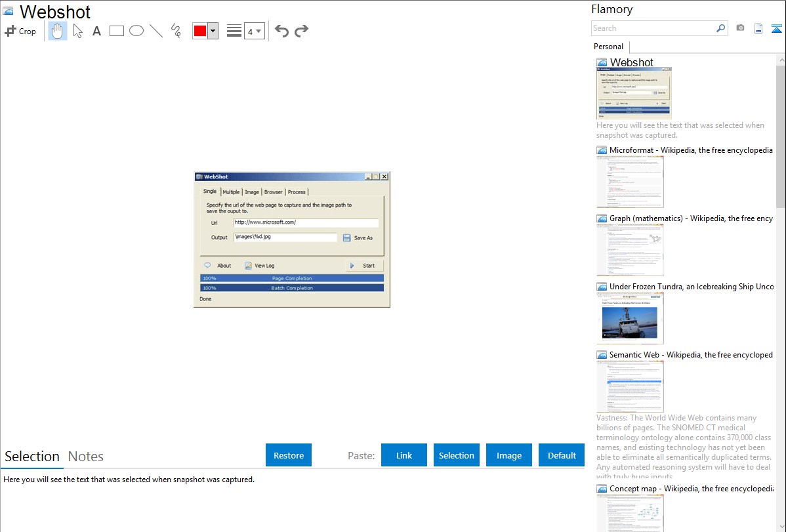Click the page document icon in Flamory header

[x=758, y=28]
